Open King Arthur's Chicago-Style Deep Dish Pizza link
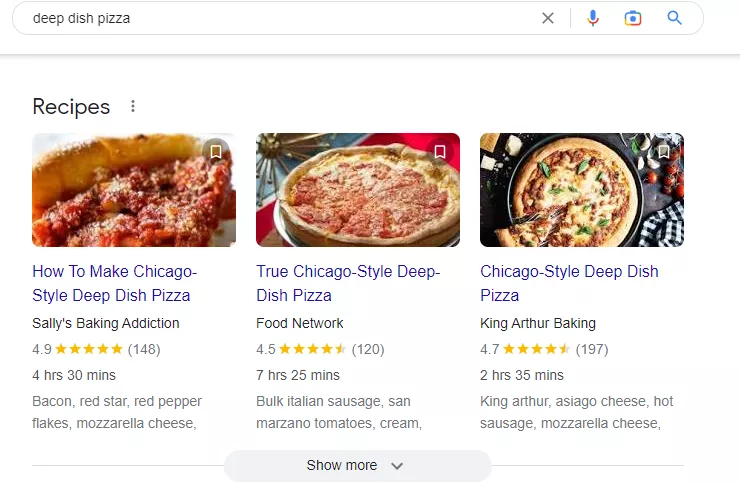The width and height of the screenshot is (740, 484). tap(569, 283)
